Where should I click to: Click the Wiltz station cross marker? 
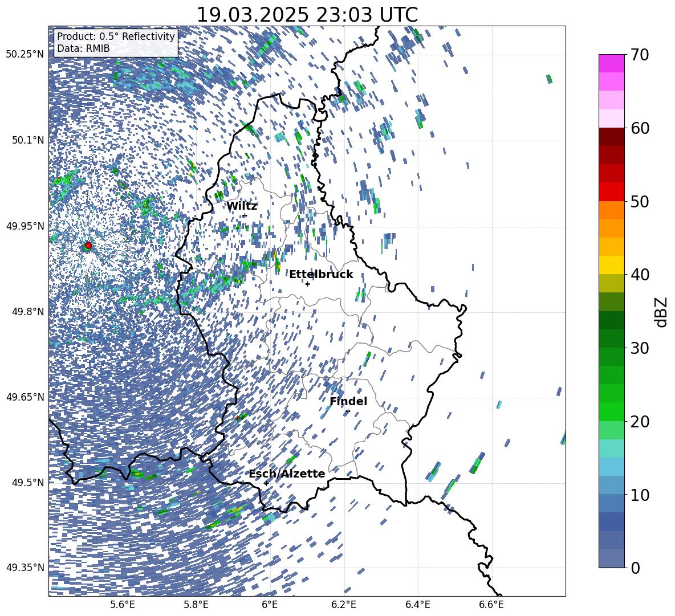click(x=245, y=216)
